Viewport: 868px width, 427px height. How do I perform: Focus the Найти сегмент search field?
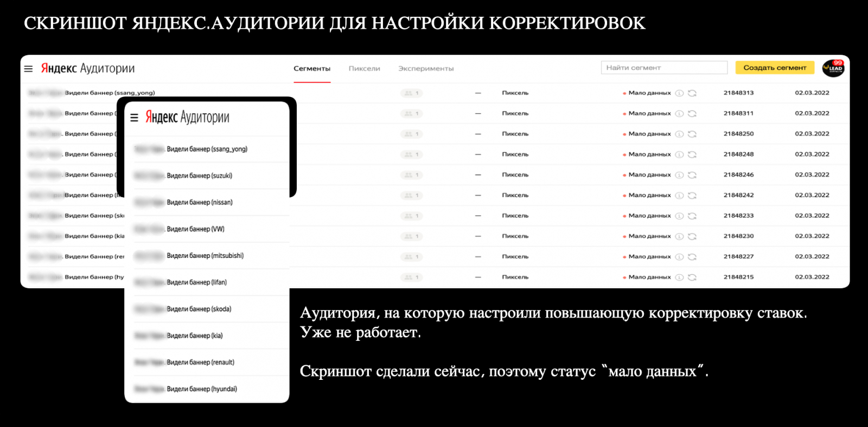click(x=664, y=68)
